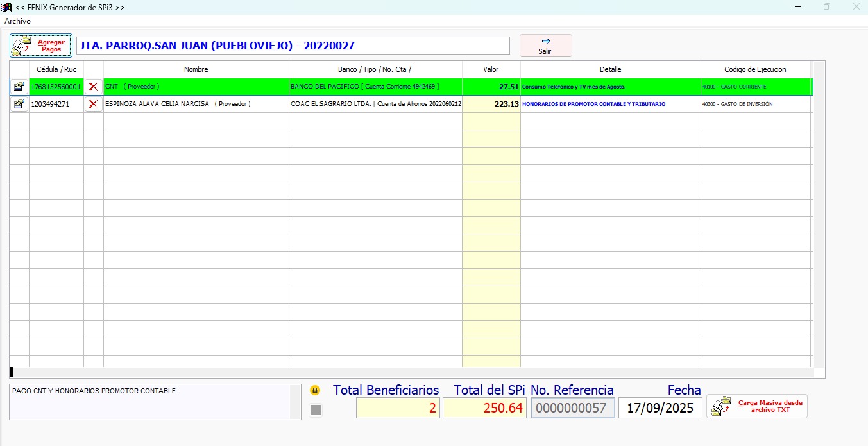
Task: Select the Valor column header
Action: (x=491, y=69)
